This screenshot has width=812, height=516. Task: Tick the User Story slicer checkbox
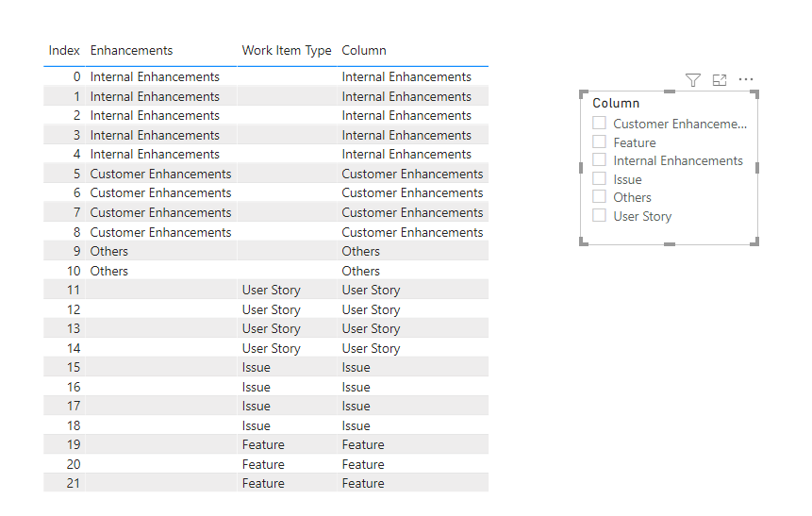599,215
